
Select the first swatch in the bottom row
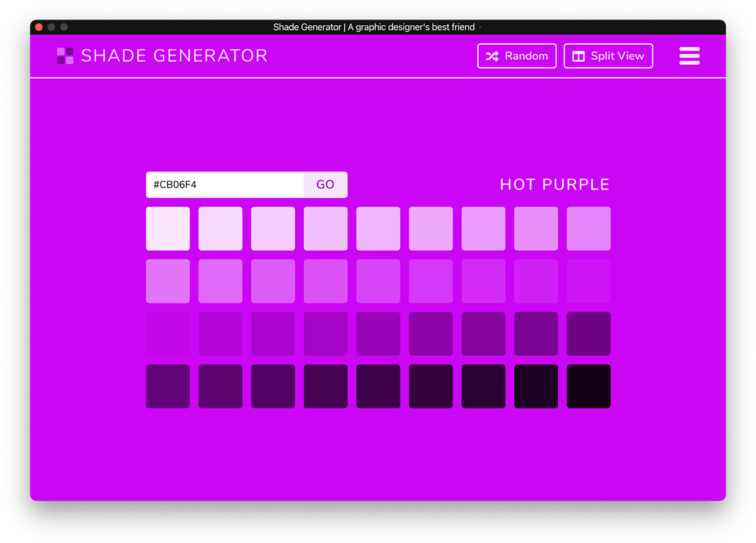tap(168, 386)
